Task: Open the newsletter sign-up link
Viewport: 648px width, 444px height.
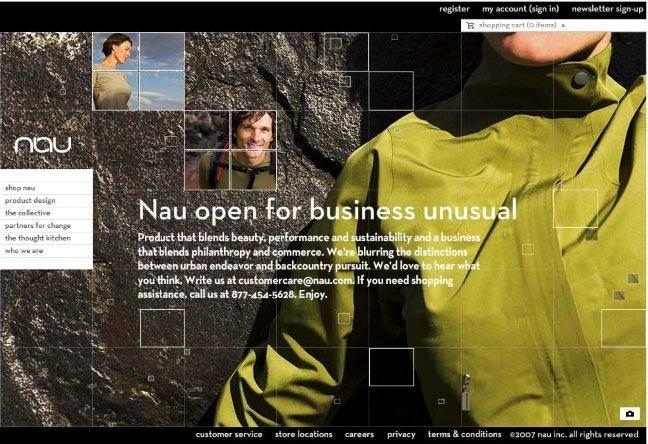Action: pyautogui.click(x=608, y=9)
